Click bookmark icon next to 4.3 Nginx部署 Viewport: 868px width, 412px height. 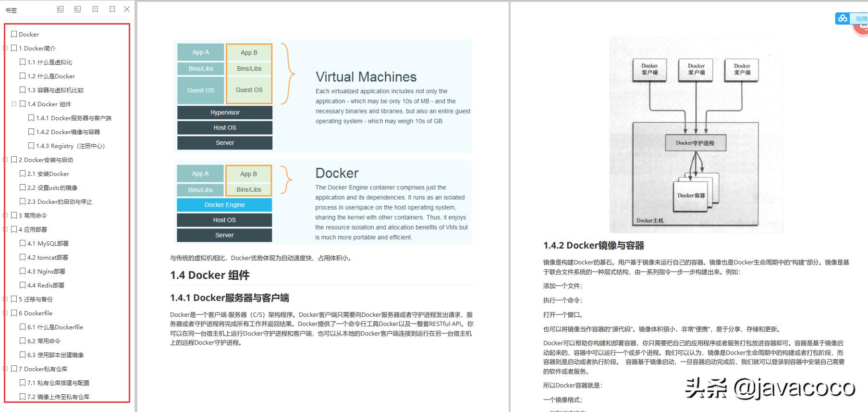(x=23, y=271)
